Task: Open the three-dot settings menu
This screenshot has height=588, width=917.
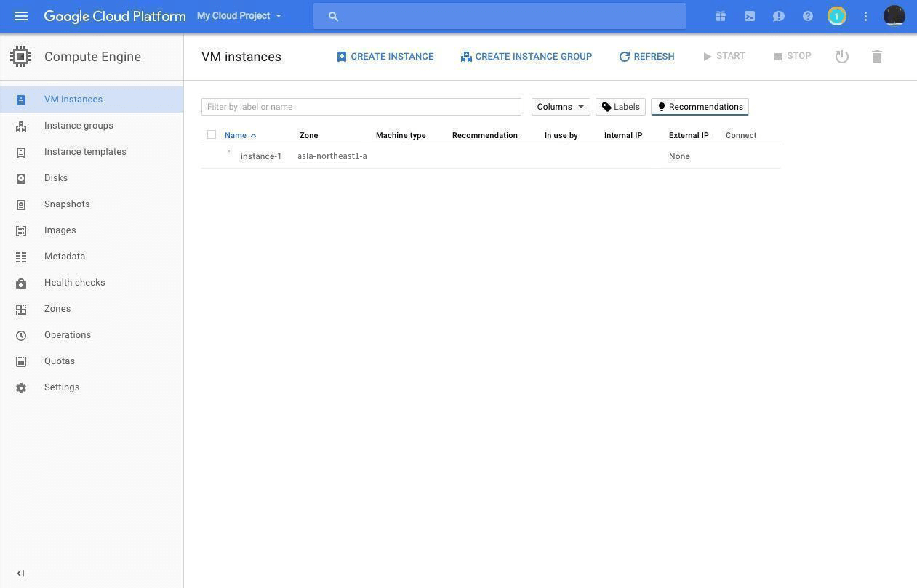Action: click(x=865, y=16)
